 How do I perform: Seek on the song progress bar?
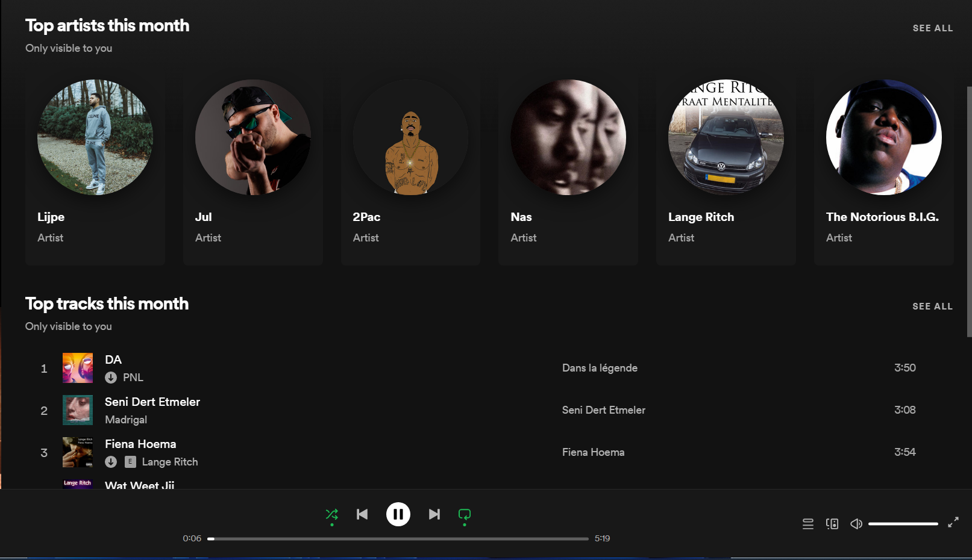point(398,539)
